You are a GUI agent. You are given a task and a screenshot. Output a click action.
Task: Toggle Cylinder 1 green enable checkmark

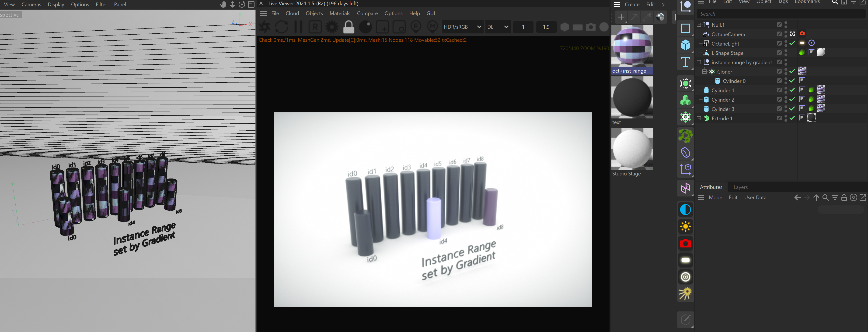[792, 90]
